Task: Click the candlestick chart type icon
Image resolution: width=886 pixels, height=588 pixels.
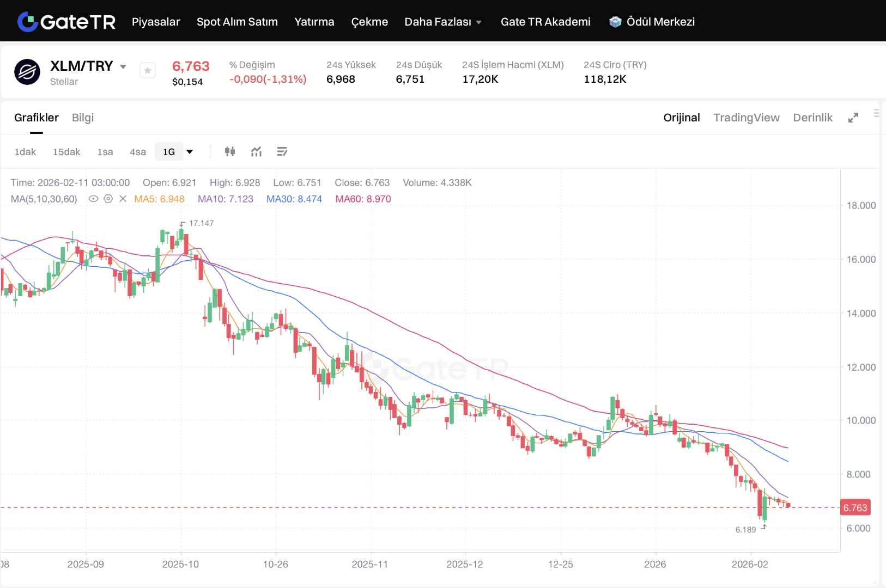Action: pyautogui.click(x=230, y=151)
